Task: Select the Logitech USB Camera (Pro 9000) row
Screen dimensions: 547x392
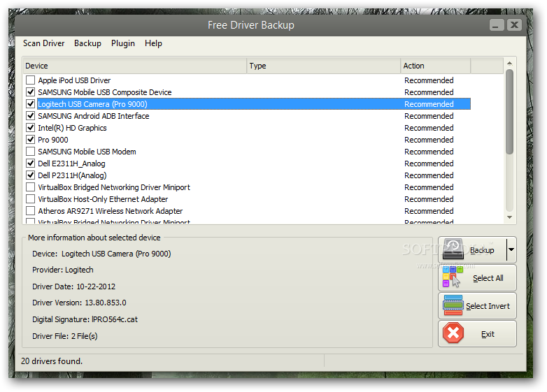Action: click(254, 104)
